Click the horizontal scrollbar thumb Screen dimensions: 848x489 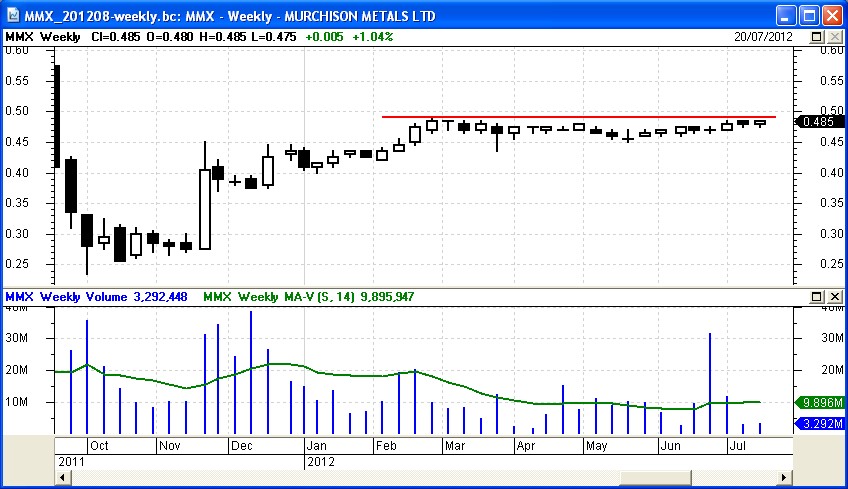[x=655, y=478]
